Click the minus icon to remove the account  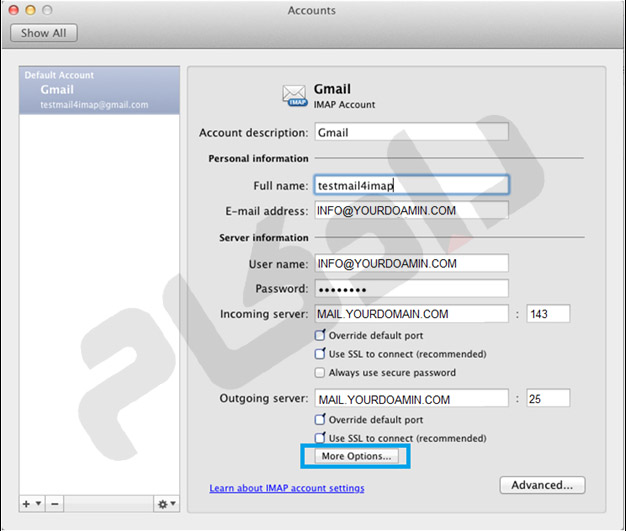[x=54, y=503]
